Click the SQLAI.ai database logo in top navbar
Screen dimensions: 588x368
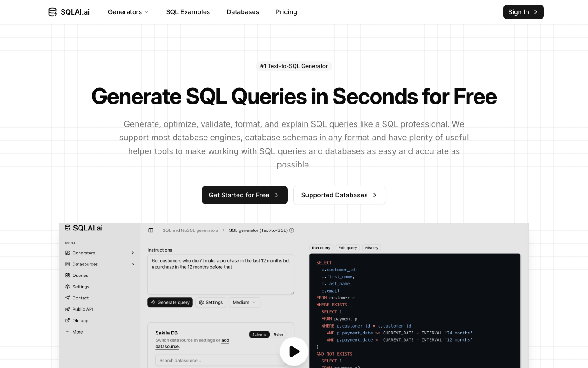tap(69, 12)
